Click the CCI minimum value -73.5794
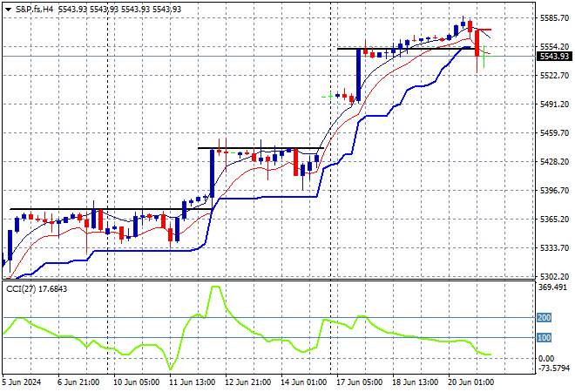This screenshot has width=575, height=392. pos(553,368)
